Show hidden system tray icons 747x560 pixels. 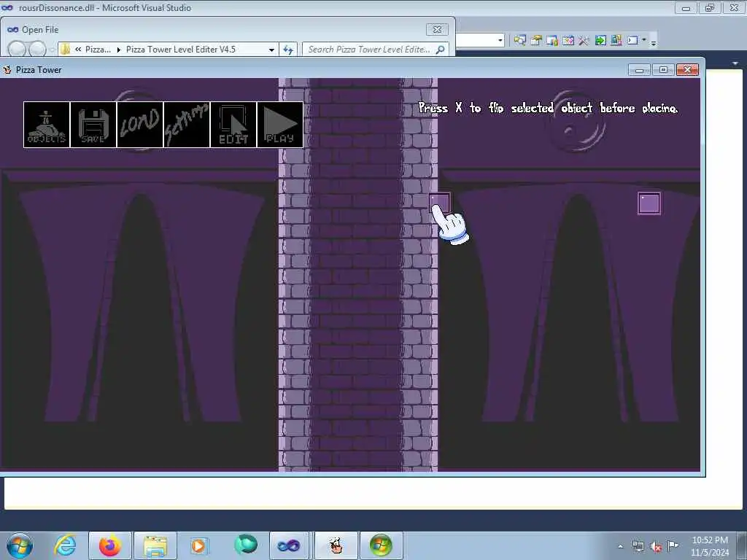pos(620,546)
